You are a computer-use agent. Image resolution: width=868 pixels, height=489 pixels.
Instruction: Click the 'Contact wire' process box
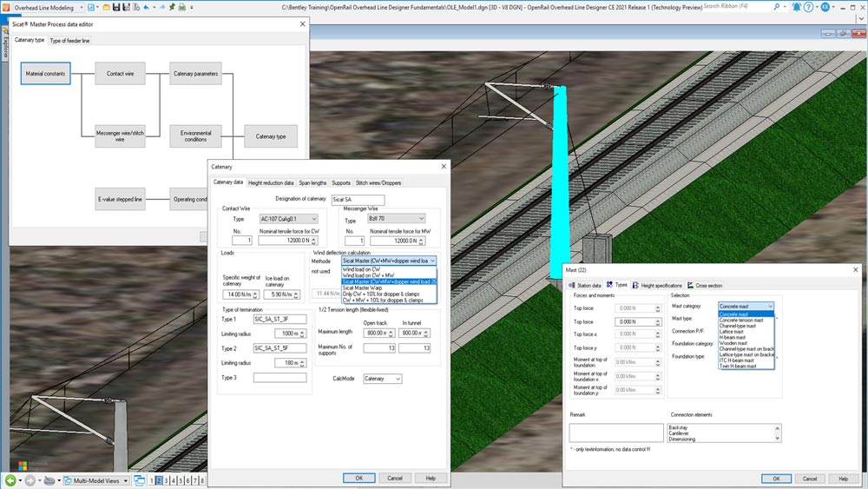(x=120, y=73)
